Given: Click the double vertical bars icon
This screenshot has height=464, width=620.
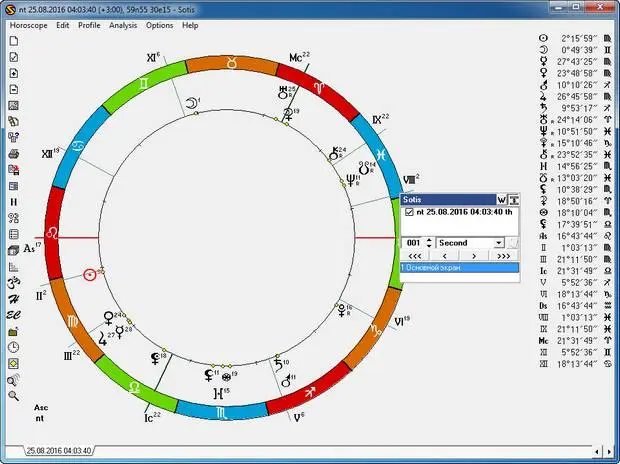Looking at the screenshot, I should 13,202.
